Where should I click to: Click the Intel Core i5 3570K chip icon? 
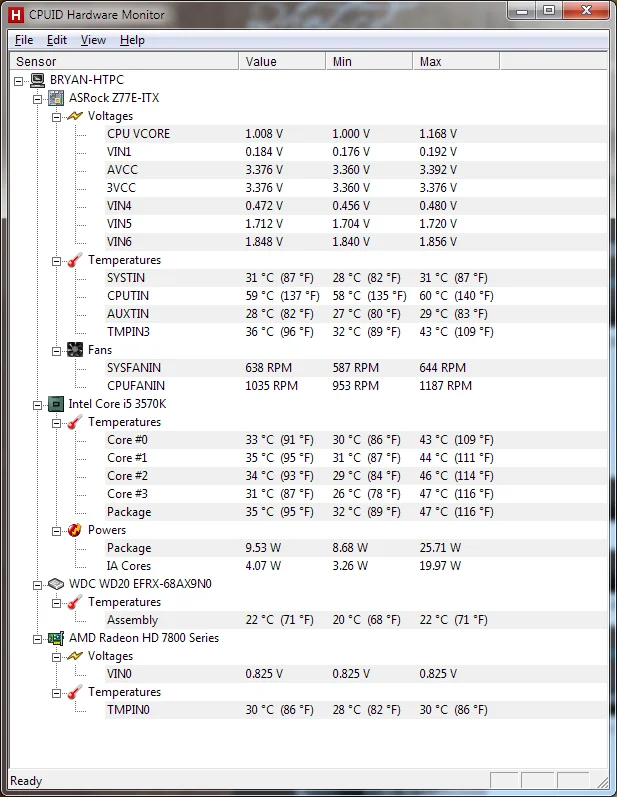pos(56,404)
